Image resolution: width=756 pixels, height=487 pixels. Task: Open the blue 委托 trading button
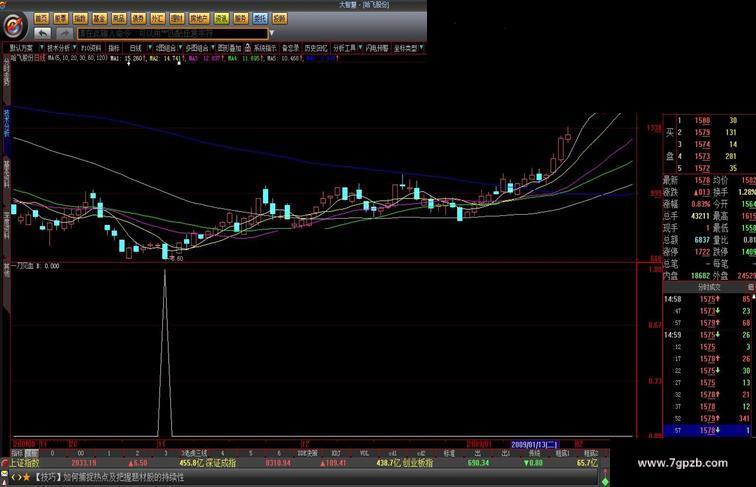260,19
